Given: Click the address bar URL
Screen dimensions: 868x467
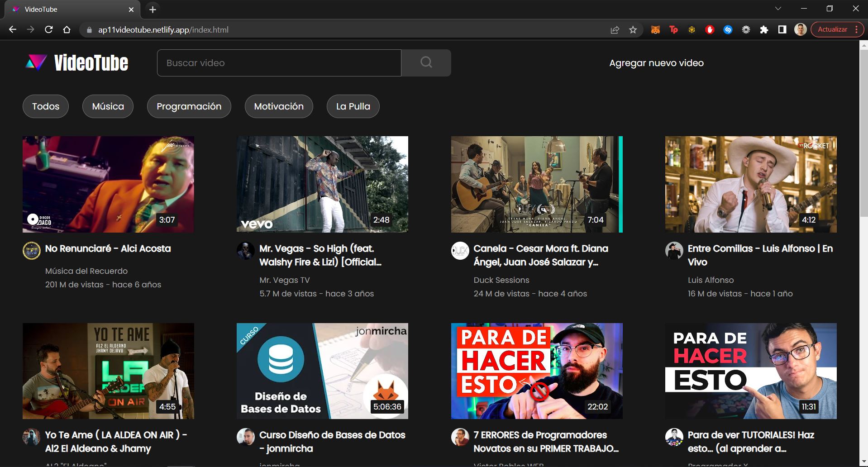Looking at the screenshot, I should (163, 30).
